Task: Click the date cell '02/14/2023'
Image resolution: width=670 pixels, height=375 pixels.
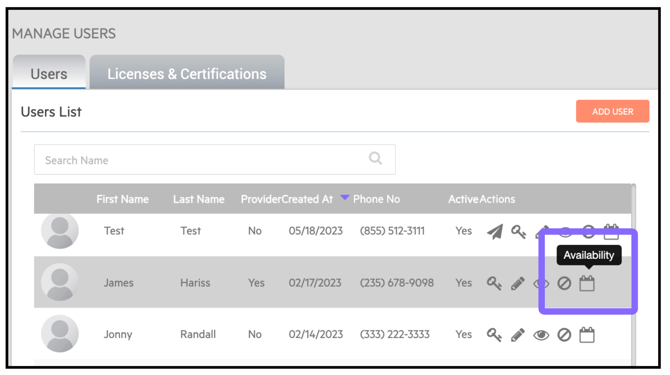Action: coord(316,334)
